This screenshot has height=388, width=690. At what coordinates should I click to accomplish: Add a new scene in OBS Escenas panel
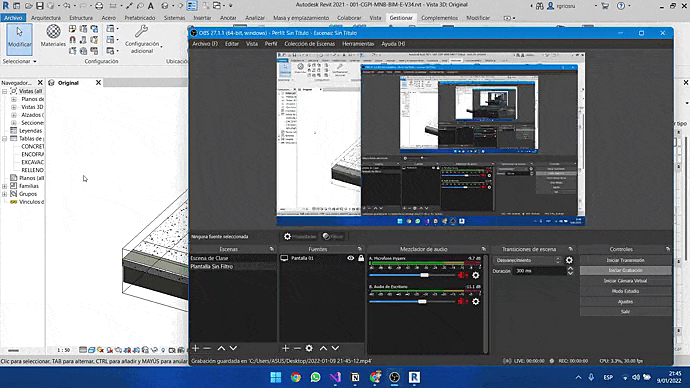[196, 348]
